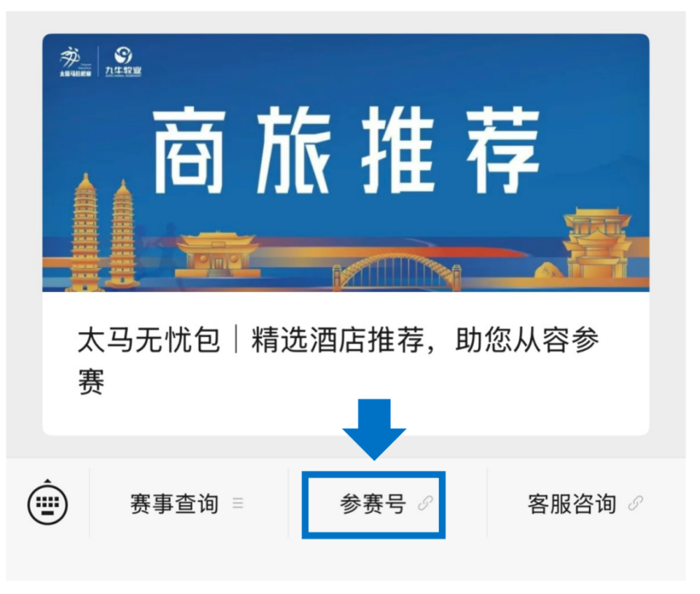
Task: Click the large 商旅推荐 headline text
Action: (346, 149)
